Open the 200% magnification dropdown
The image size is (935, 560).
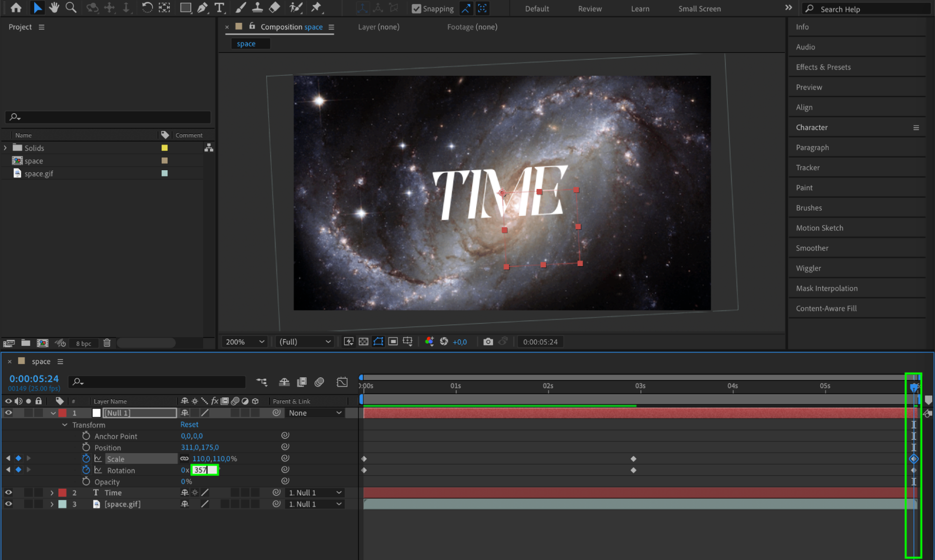click(245, 342)
